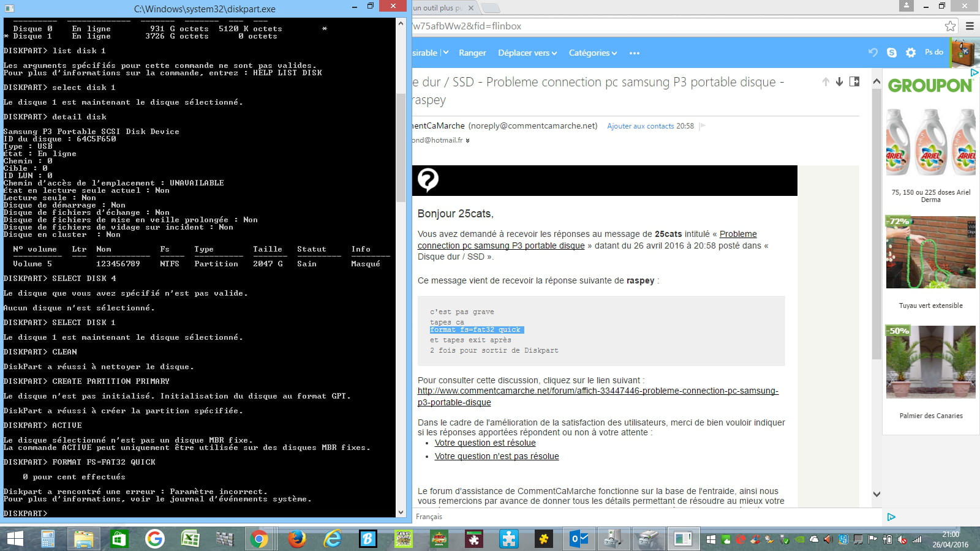Click the Windows Start button
This screenshot has height=551, width=980.
point(15,539)
